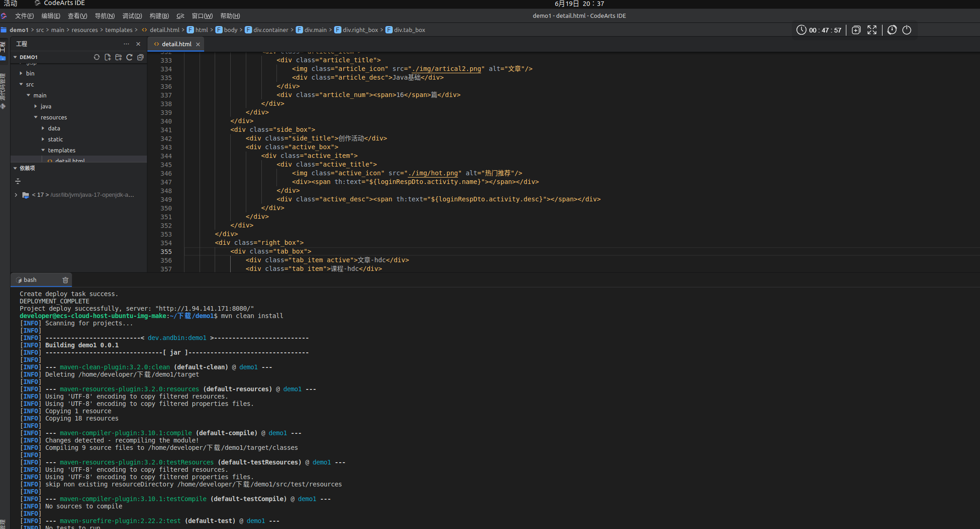Collapse all folders in project explorer

click(x=141, y=57)
